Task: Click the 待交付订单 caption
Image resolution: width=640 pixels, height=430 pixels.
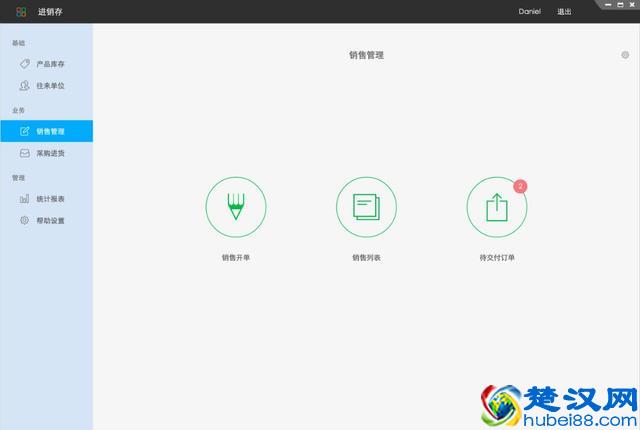Action: pyautogui.click(x=497, y=257)
